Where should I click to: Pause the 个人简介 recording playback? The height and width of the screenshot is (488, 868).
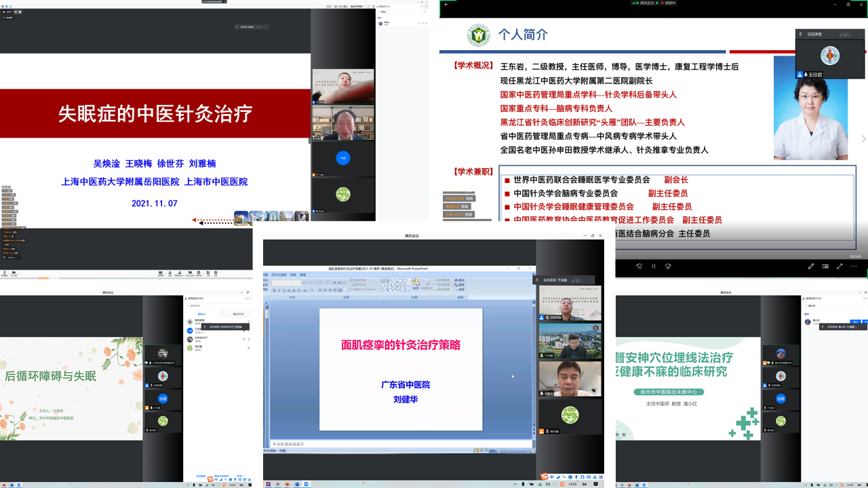(654, 266)
